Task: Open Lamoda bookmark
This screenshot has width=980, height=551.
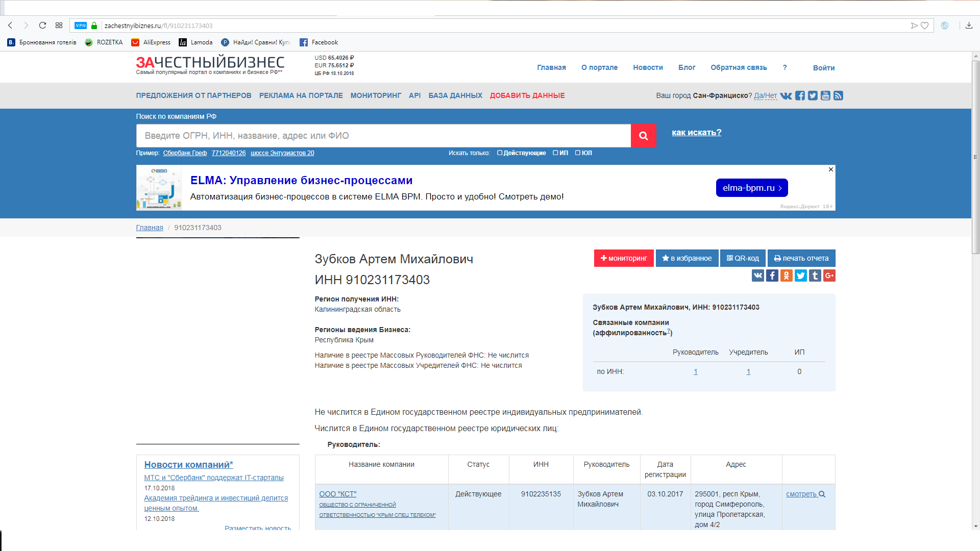Action: click(196, 42)
